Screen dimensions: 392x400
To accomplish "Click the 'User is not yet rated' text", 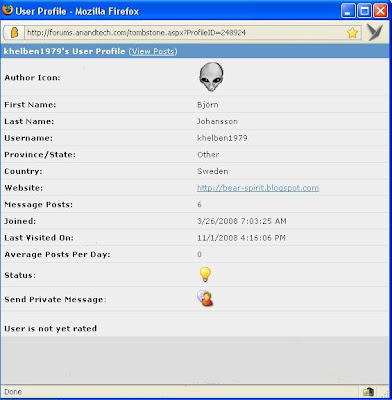I will [51, 329].
